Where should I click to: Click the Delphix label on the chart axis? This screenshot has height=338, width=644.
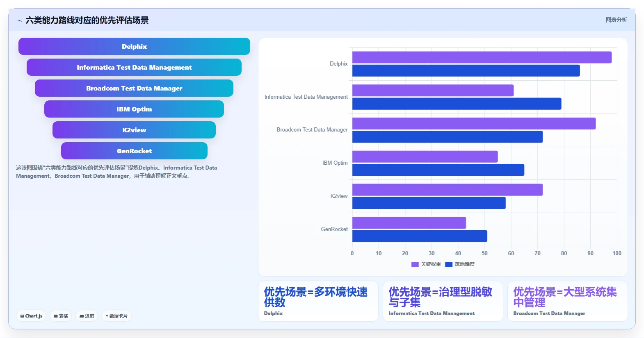point(338,64)
